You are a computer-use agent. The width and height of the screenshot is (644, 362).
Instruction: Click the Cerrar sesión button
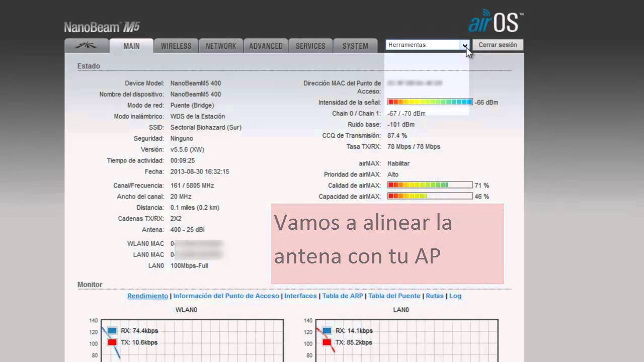click(498, 45)
